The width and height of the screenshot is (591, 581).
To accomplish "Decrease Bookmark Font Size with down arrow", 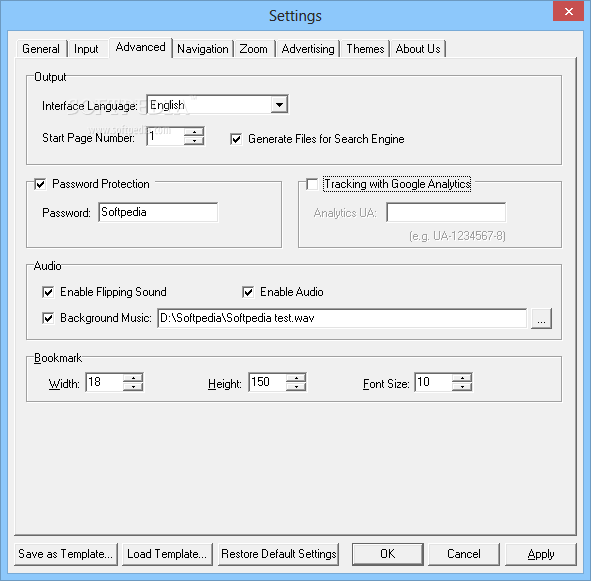I will [x=462, y=387].
